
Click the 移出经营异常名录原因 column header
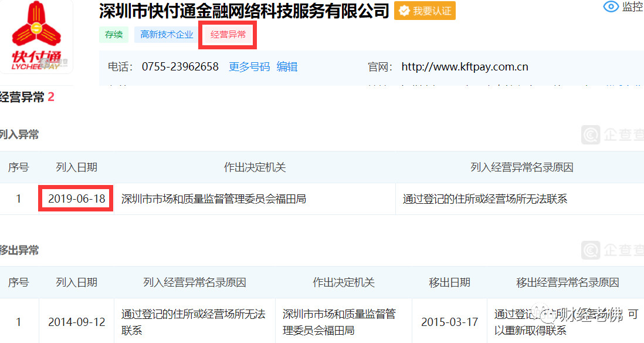(x=568, y=283)
